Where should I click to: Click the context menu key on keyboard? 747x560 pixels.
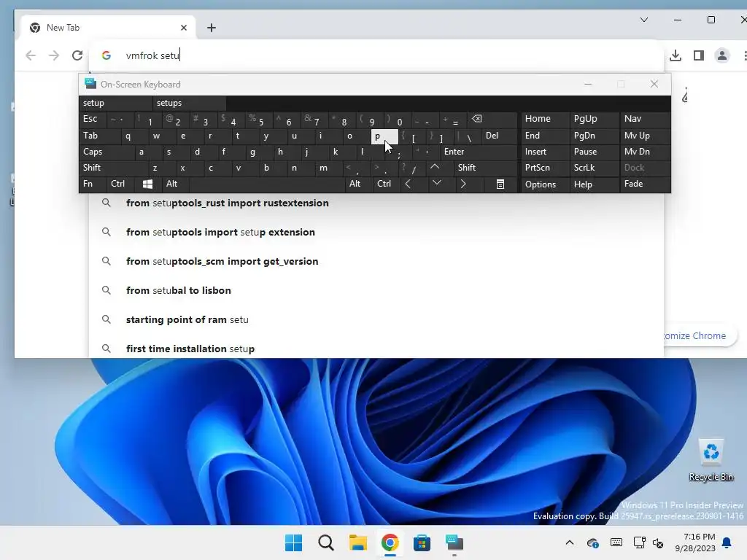click(x=500, y=184)
